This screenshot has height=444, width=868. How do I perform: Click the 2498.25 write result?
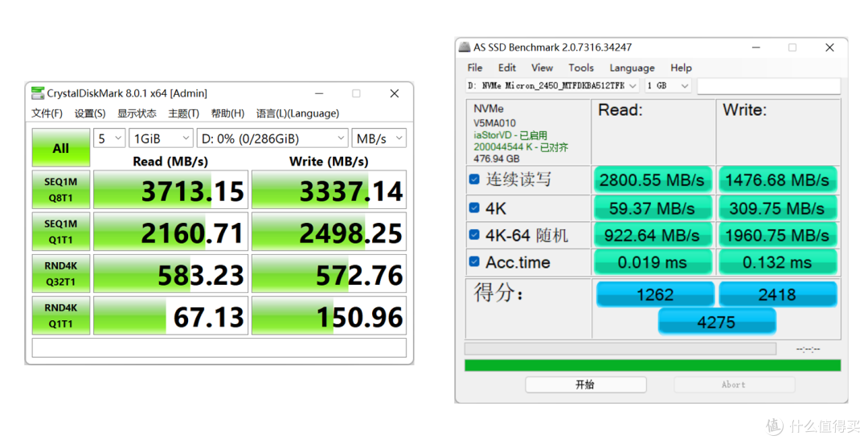(x=329, y=232)
